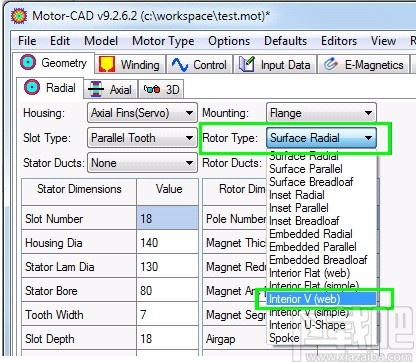Open the Model menu

pyautogui.click(x=101, y=41)
